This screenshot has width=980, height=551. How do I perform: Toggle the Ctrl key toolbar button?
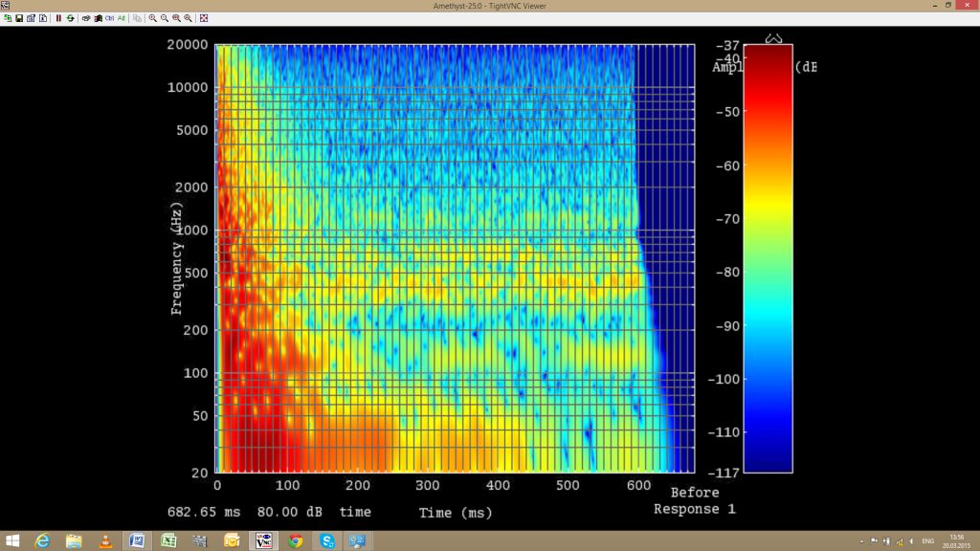tap(109, 18)
